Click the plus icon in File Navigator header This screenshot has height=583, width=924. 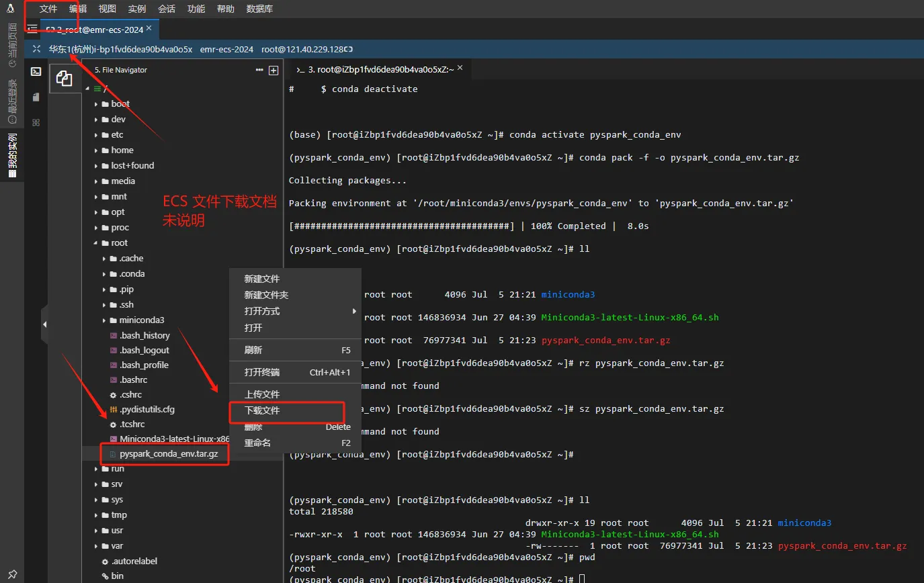click(274, 70)
